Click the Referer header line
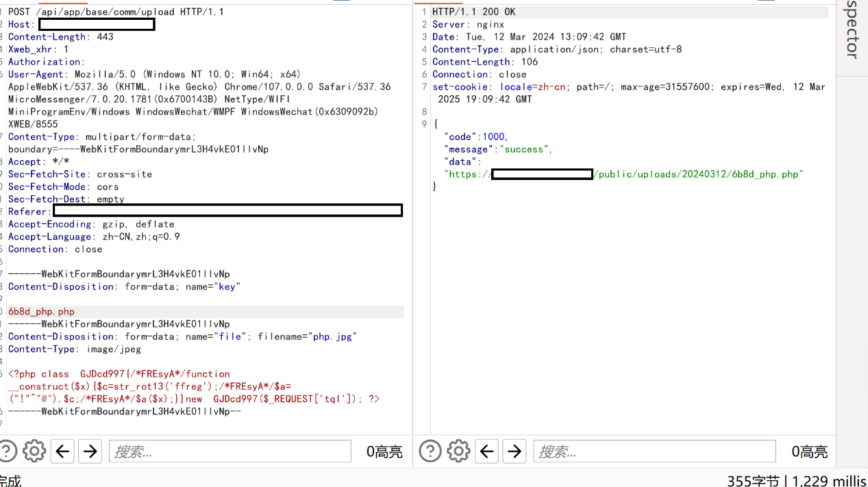The height and width of the screenshot is (487, 868). (206, 211)
